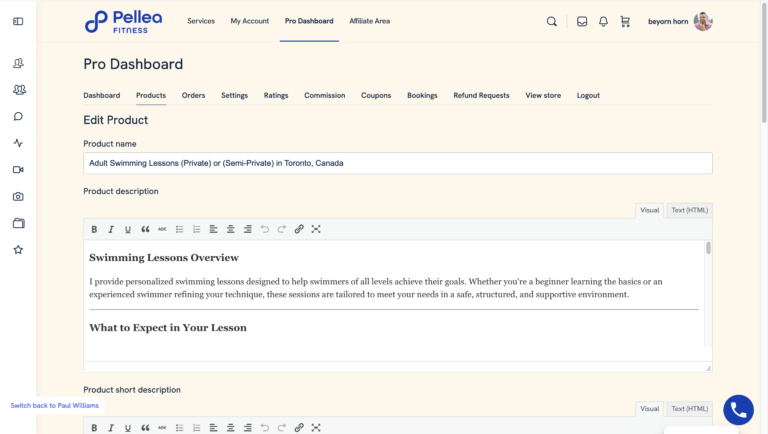
Task: Switch to the Dashboard tab
Action: click(x=101, y=96)
